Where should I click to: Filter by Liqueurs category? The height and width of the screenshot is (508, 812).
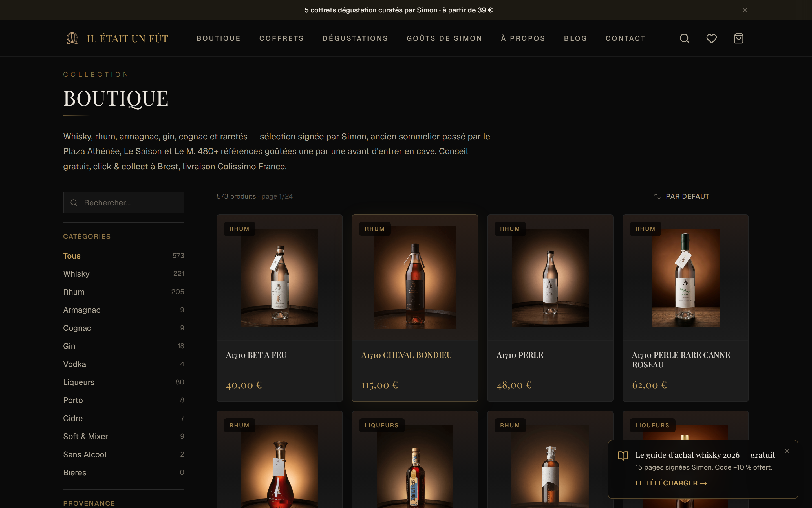[x=123, y=382]
